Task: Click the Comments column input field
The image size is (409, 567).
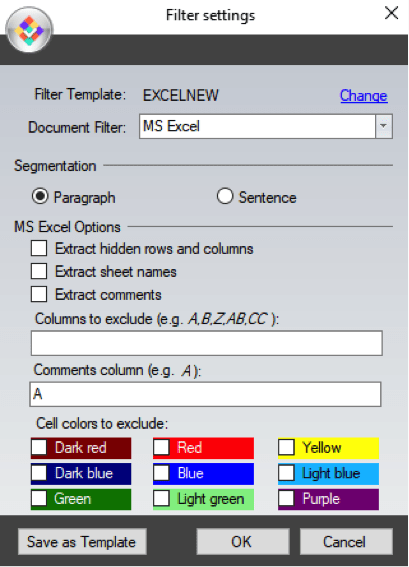Action: tap(205, 394)
